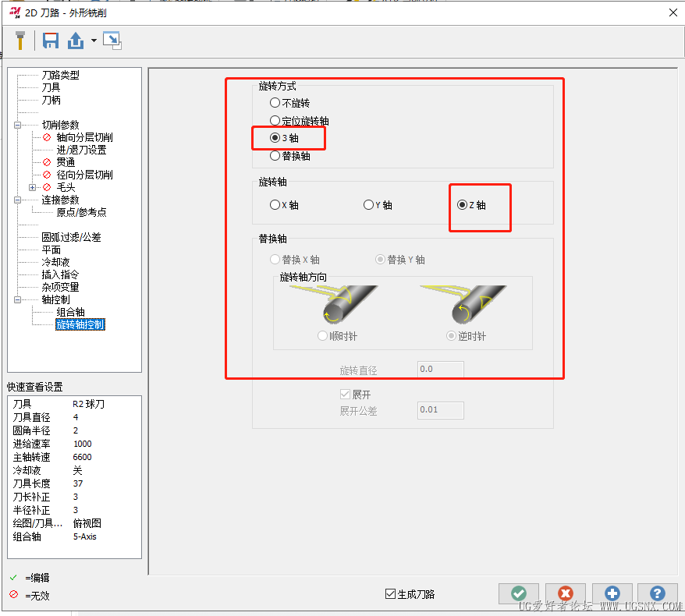Select the 旋转轴控制 tree item
The image size is (685, 616).
tap(80, 324)
